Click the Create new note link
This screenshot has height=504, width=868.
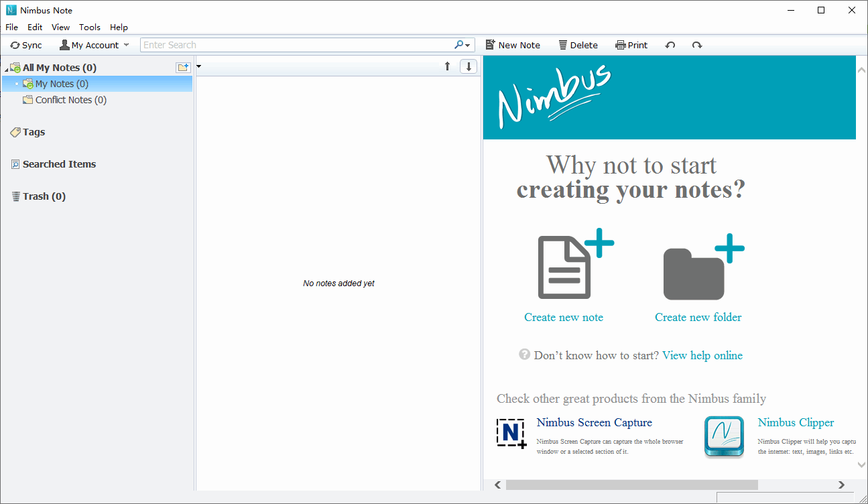tap(564, 318)
